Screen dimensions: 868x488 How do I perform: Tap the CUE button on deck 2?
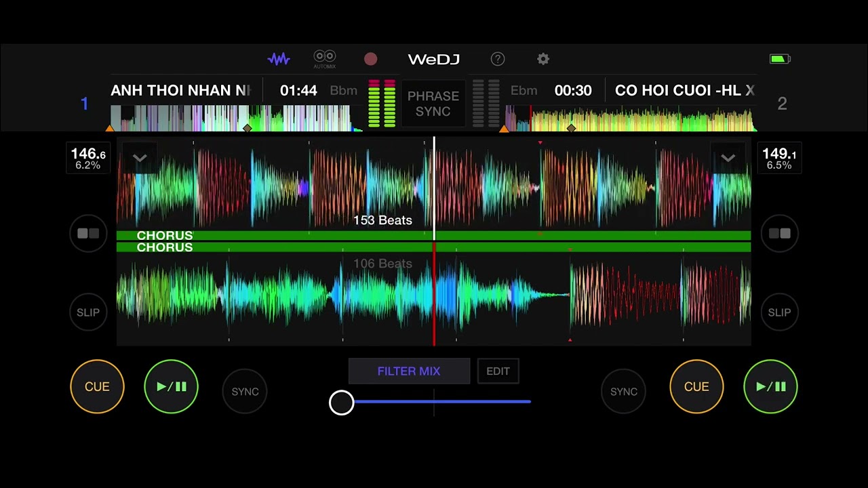696,386
